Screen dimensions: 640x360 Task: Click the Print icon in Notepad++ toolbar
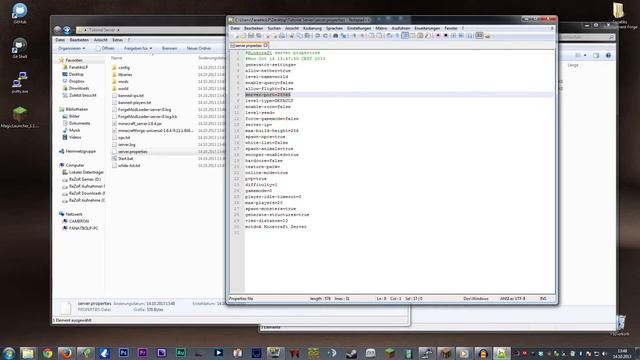[282, 36]
